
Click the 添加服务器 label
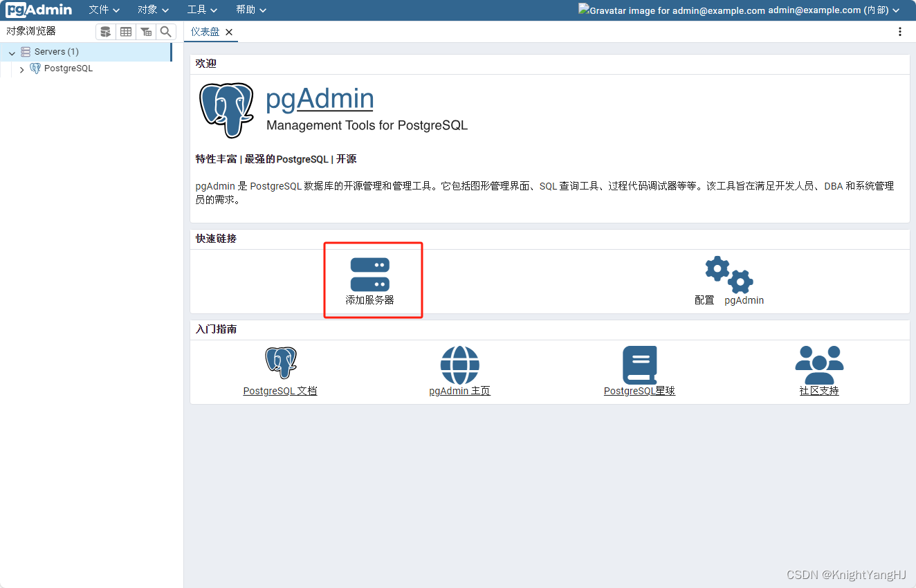pyautogui.click(x=370, y=300)
